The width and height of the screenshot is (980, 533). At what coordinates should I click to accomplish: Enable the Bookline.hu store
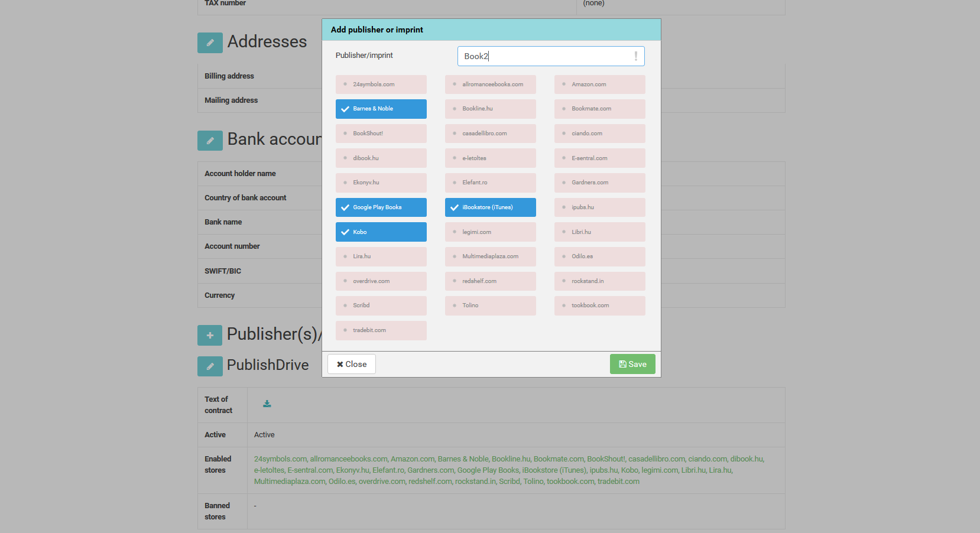point(491,109)
